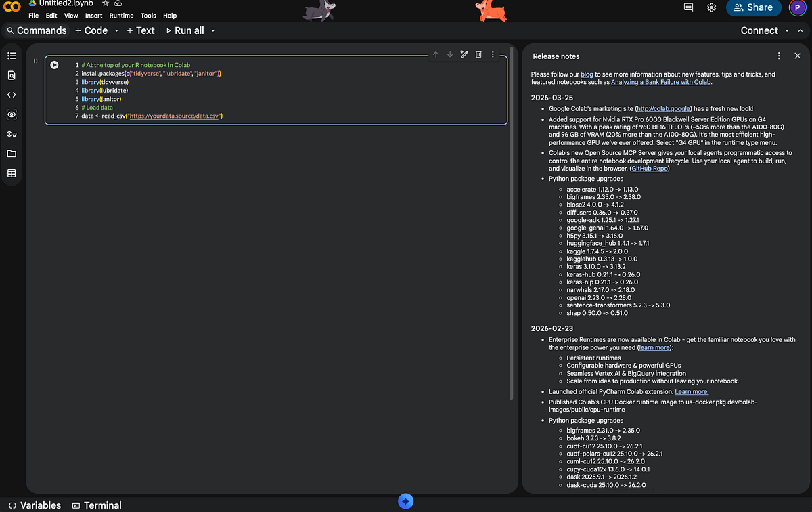The height and width of the screenshot is (512, 812).
Task: Open the Files folder sidebar
Action: pyautogui.click(x=12, y=154)
